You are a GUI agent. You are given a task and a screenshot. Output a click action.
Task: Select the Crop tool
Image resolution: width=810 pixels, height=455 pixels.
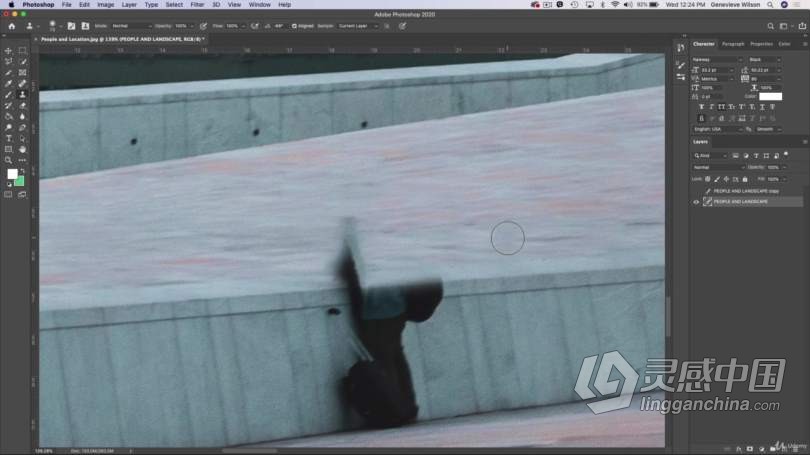coord(8,72)
